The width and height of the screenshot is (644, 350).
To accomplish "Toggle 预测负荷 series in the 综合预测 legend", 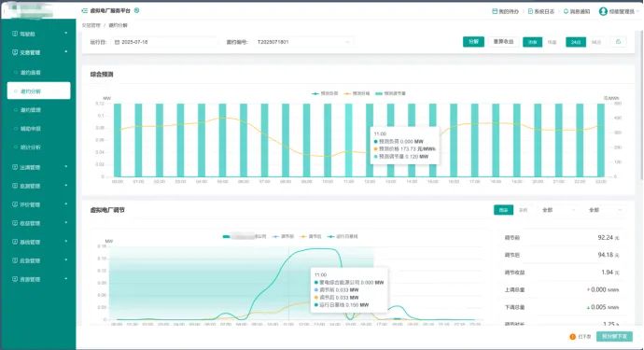I will point(325,93).
